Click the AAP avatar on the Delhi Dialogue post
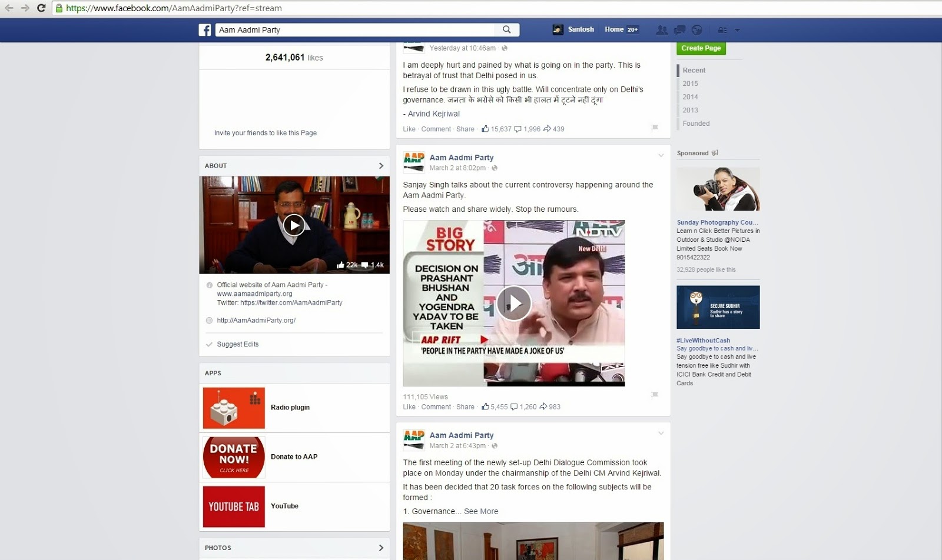Viewport: 942px width, 560px height. click(x=414, y=439)
